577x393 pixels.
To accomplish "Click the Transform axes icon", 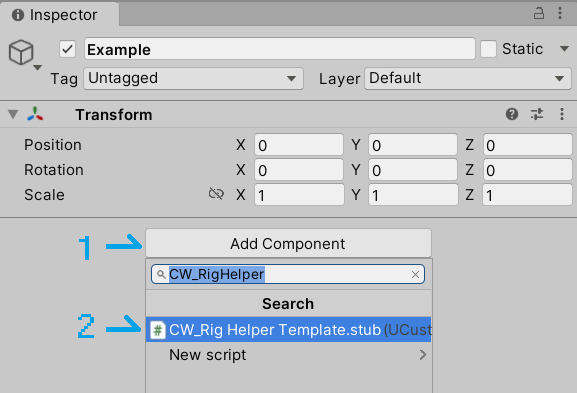I will pyautogui.click(x=35, y=114).
